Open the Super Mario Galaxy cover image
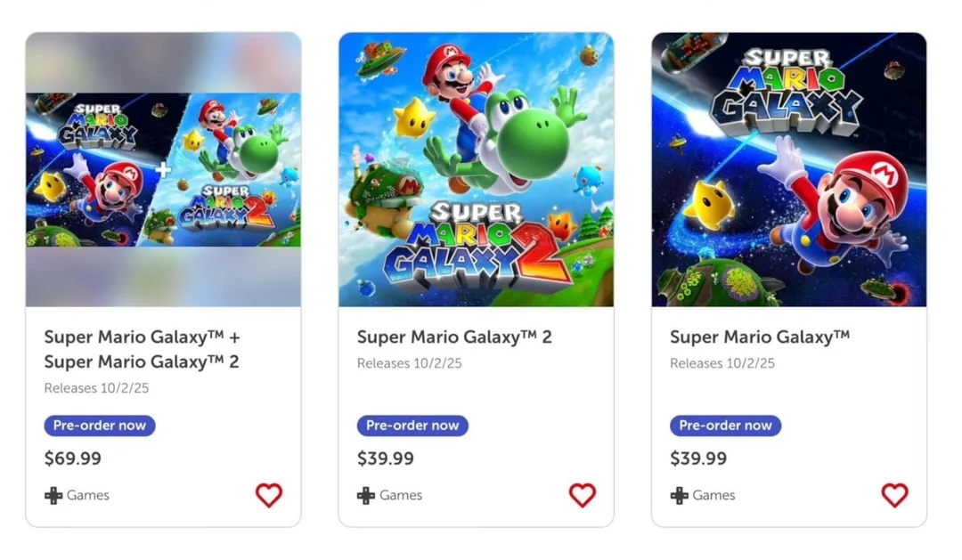 click(788, 170)
